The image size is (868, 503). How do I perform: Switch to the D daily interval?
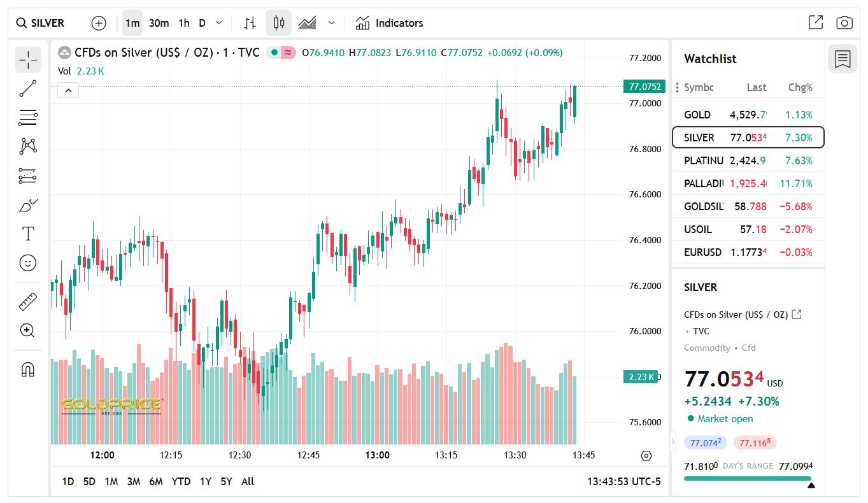click(202, 23)
